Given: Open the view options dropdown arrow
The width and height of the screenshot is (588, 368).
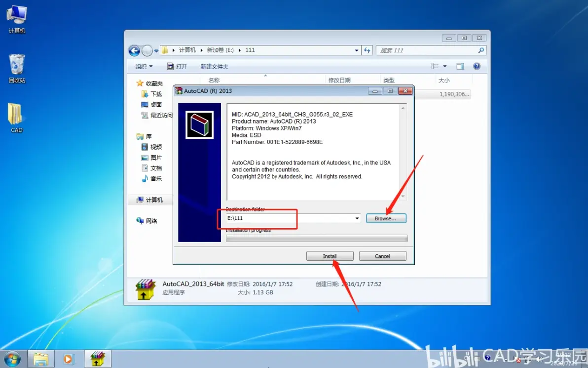Looking at the screenshot, I should tap(445, 66).
